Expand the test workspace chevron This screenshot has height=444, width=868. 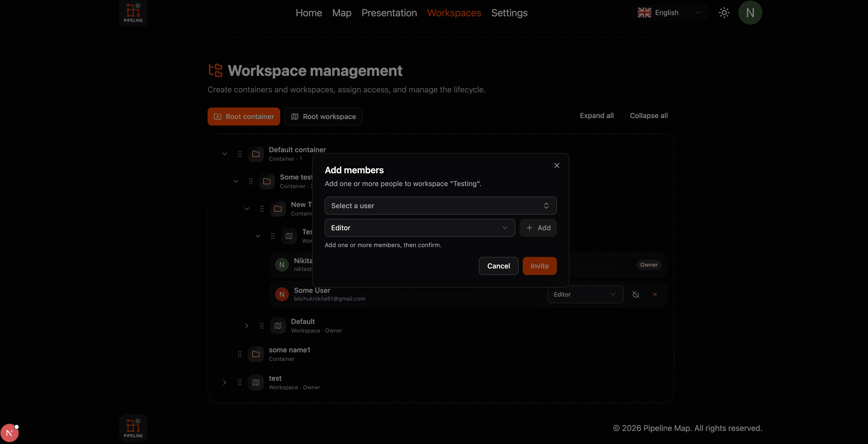point(224,382)
